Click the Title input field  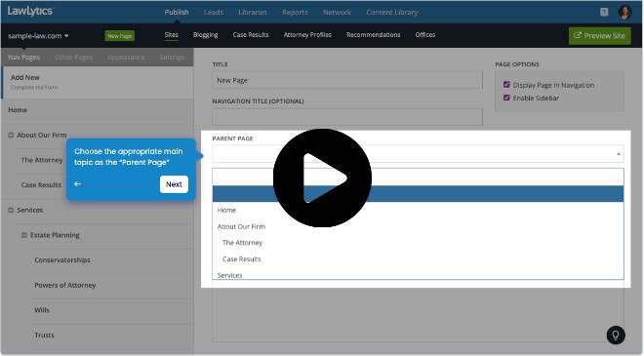[x=347, y=80]
